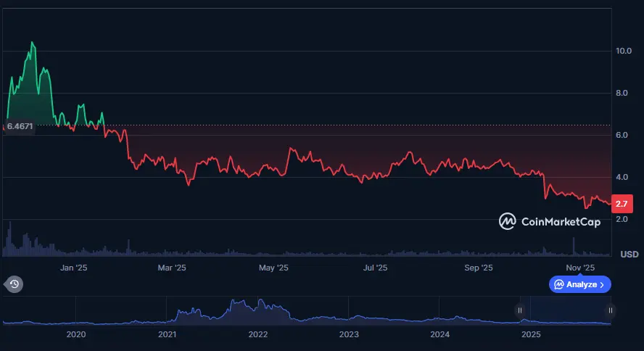644x351 pixels.
Task: Grab the right range handle of the navigator
Action: pos(611,310)
